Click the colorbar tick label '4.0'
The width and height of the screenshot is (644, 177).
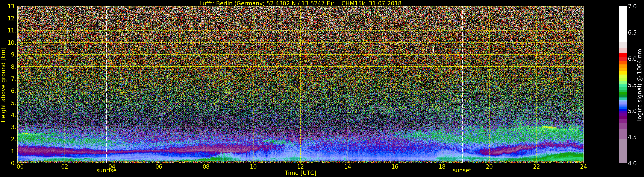(632, 163)
